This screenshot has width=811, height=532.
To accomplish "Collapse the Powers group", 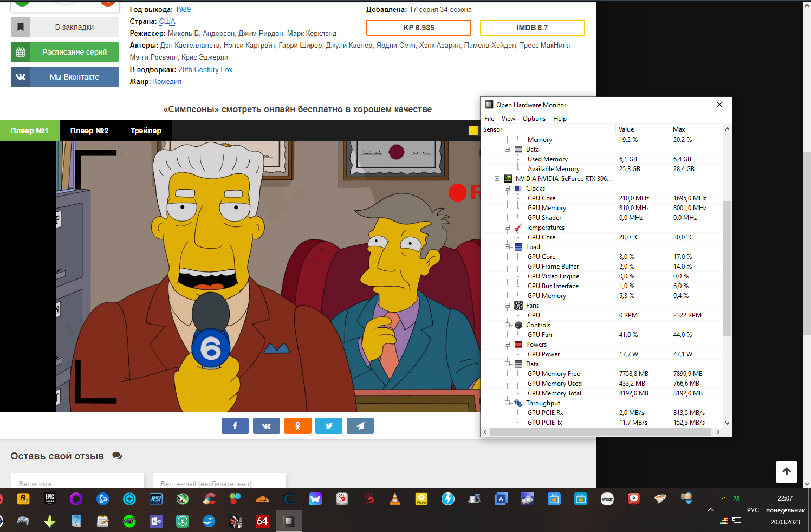I will point(508,345).
